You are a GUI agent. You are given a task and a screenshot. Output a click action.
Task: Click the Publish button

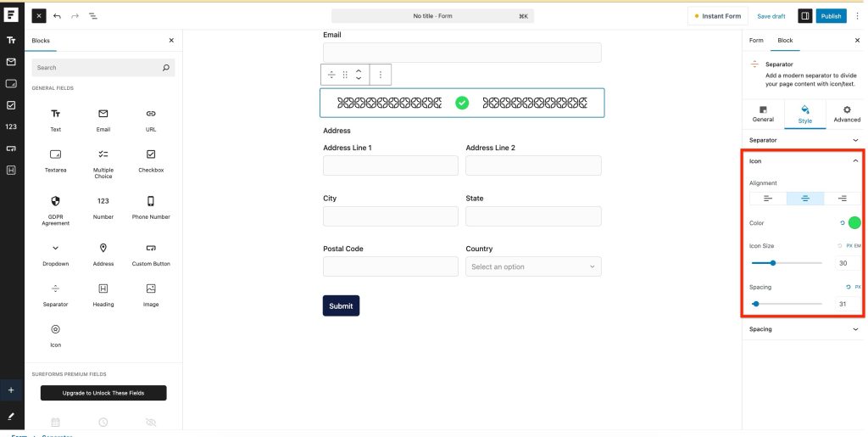832,16
